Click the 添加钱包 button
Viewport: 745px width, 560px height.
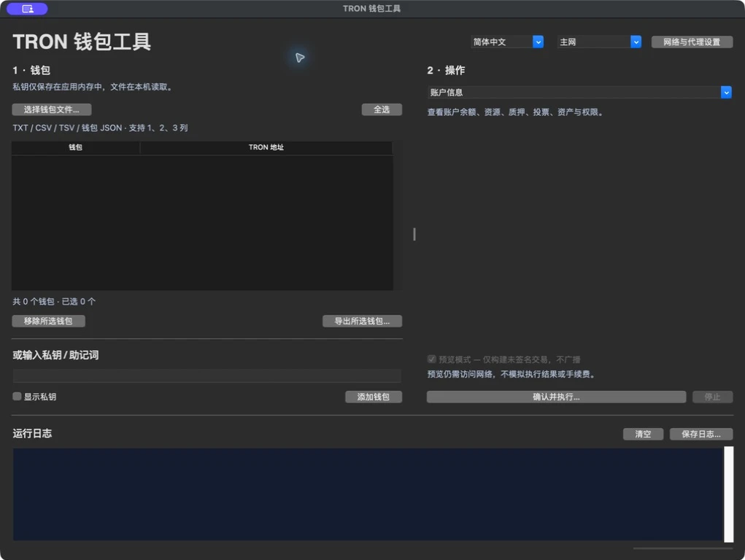click(x=374, y=397)
